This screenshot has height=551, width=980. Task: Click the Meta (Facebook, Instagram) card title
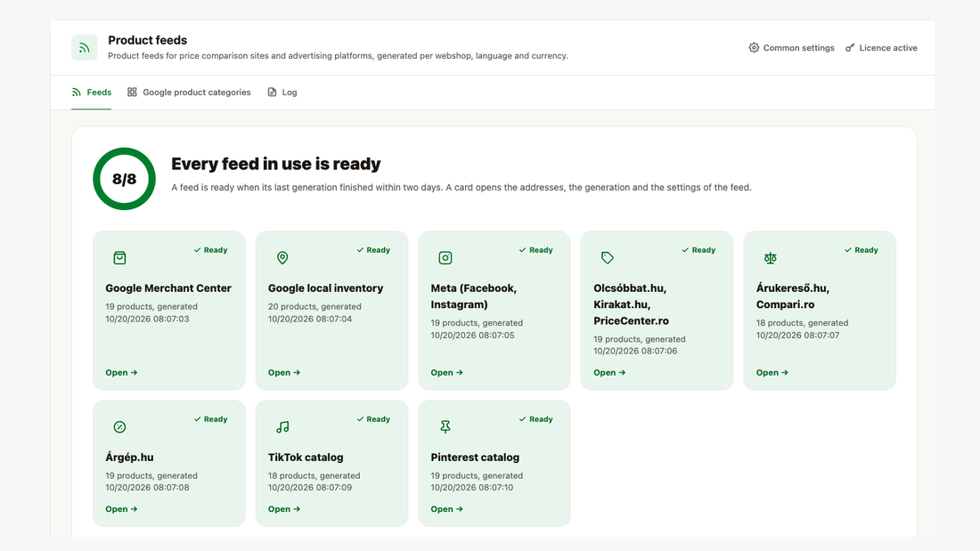(474, 296)
